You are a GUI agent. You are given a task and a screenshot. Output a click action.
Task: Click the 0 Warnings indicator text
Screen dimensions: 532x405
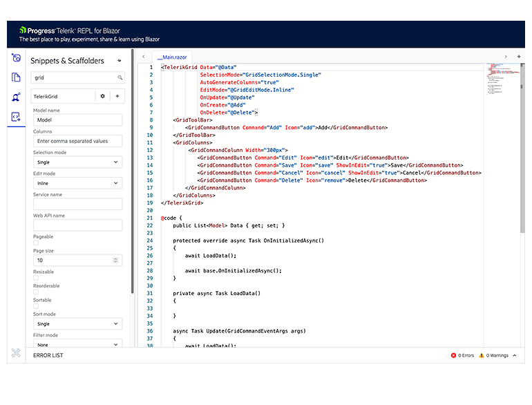[x=497, y=355]
